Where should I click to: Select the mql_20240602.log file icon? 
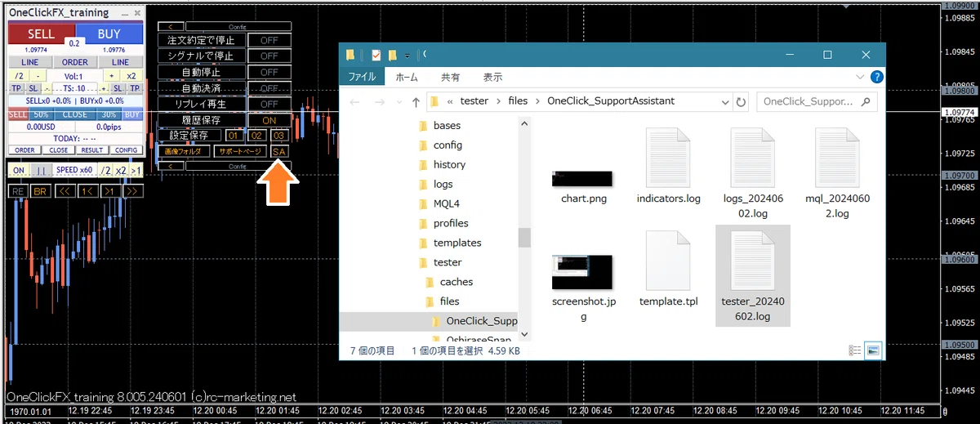(838, 156)
